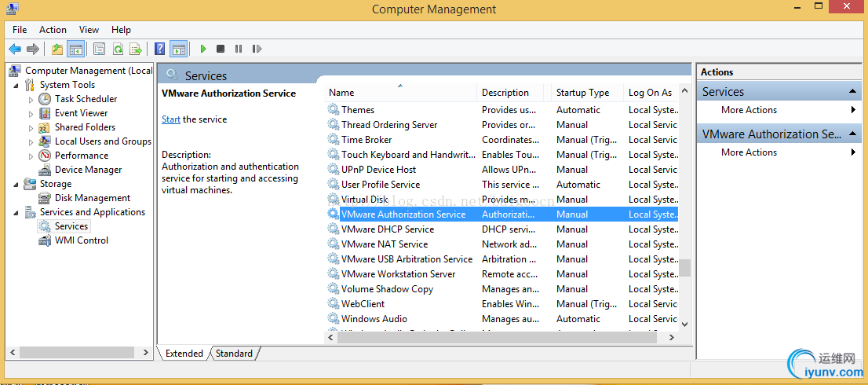Collapse the Services and Applications node
Screen dimensions: 868x385
[x=16, y=212]
